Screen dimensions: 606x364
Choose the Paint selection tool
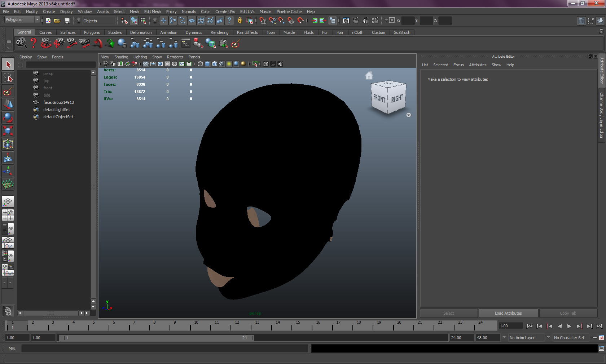coord(8,91)
